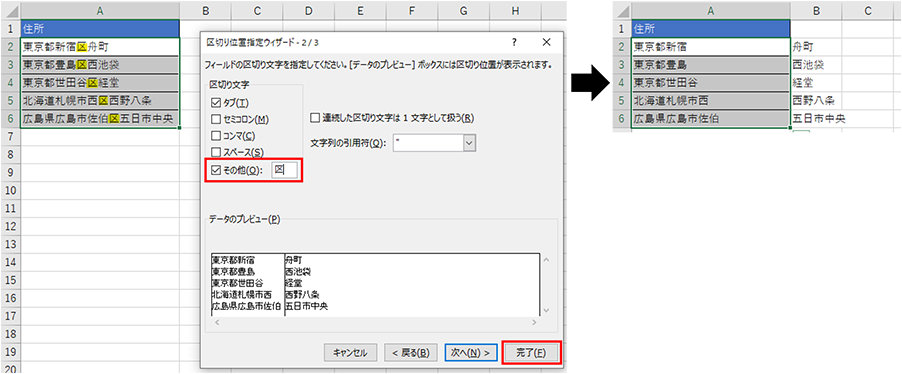Click the その他 delimiter text field containing 区
The width and height of the screenshot is (902, 374).
click(x=285, y=170)
